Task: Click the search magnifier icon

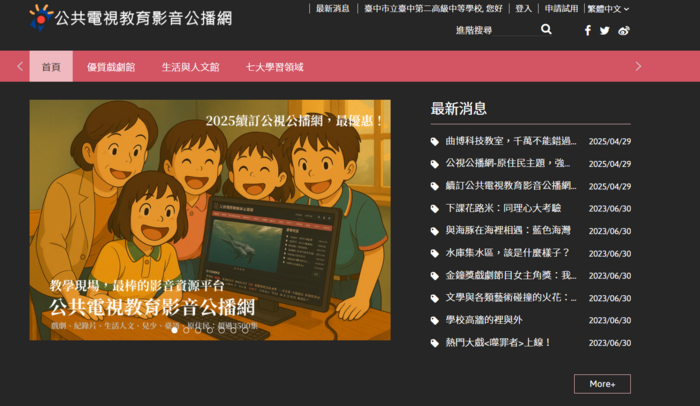Action: (546, 29)
